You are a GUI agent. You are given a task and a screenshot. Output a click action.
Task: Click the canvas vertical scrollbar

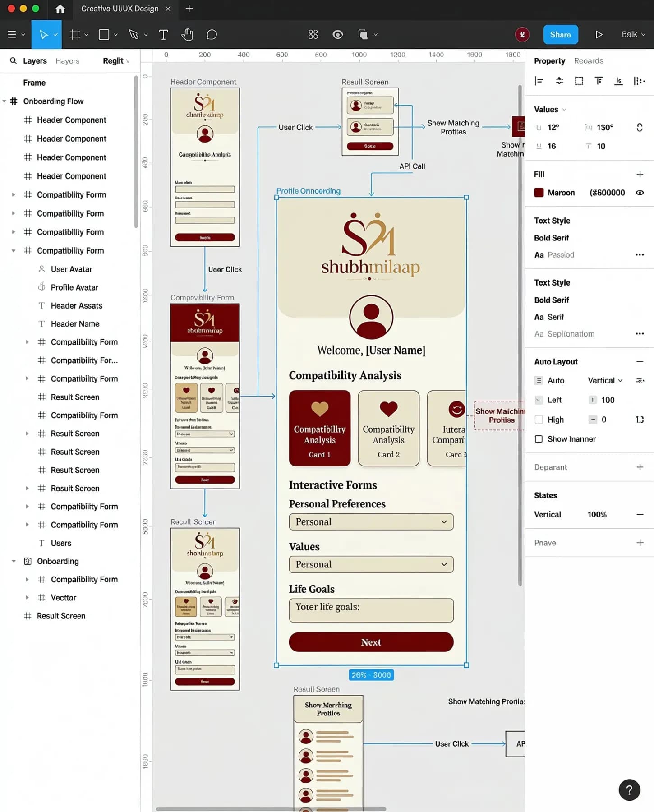click(520, 335)
